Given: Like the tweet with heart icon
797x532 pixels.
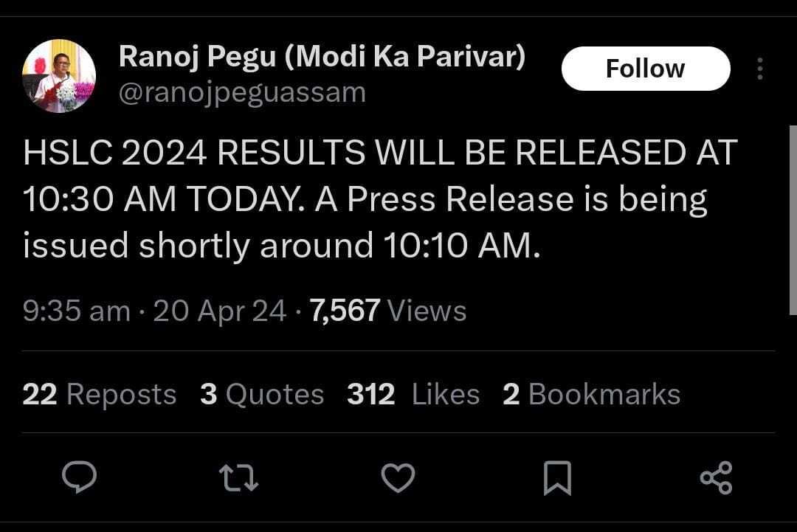Looking at the screenshot, I should click(x=398, y=477).
